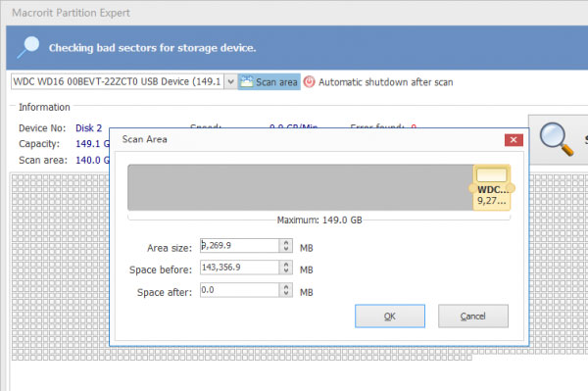This screenshot has height=391, width=588.
Task: Click the red power shutdown icon
Action: click(309, 81)
